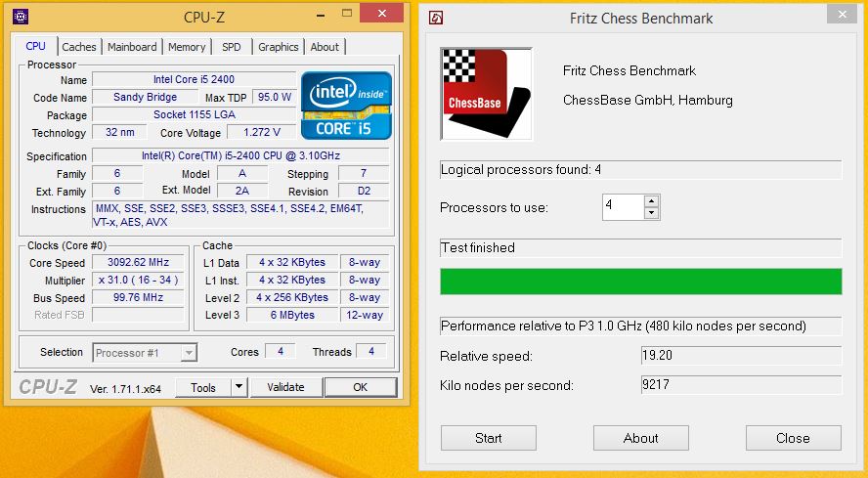Click the Validate button
The image size is (868, 478).
285,387
